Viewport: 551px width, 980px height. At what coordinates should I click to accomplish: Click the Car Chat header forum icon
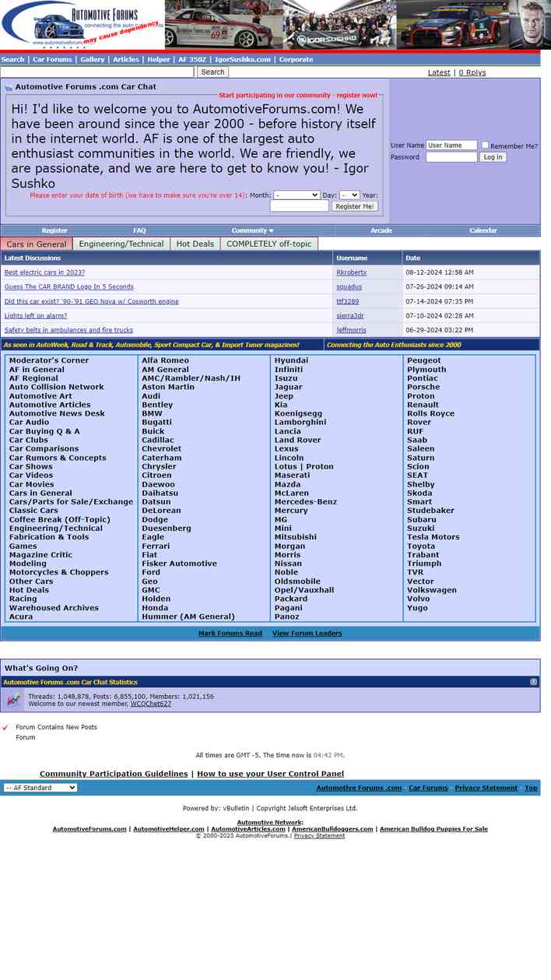pyautogui.click(x=9, y=88)
